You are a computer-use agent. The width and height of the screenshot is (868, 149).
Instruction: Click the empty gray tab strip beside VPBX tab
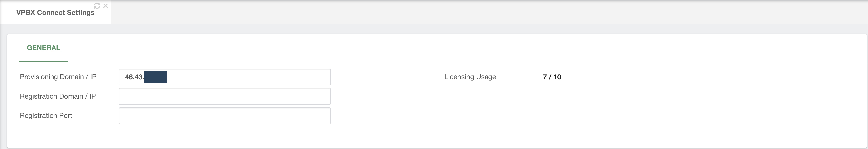[488, 12]
